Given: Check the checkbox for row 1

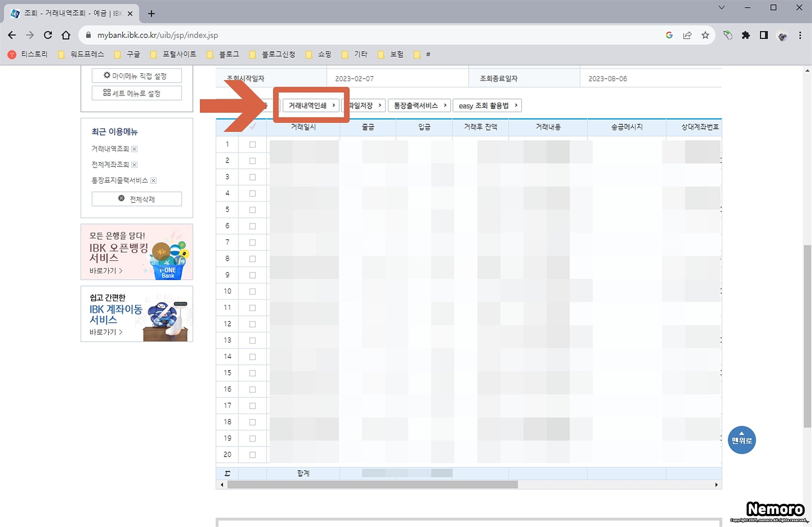Looking at the screenshot, I should pos(252,145).
